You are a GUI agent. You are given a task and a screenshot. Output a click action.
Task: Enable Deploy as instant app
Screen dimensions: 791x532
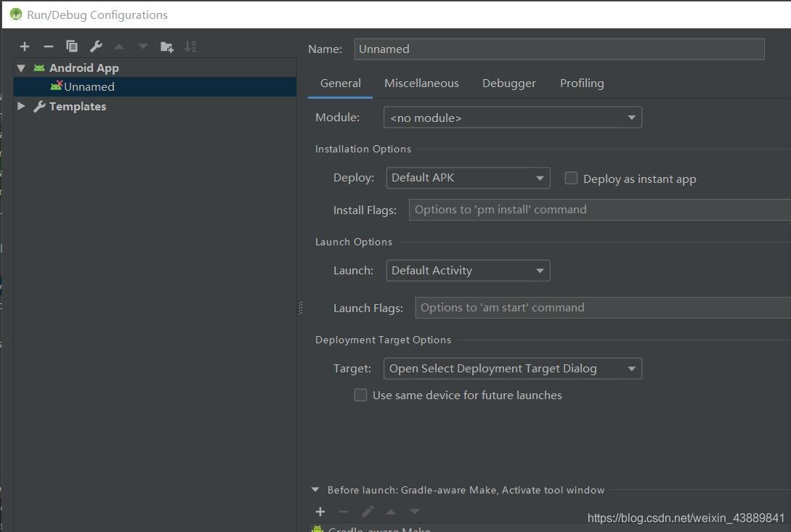click(571, 178)
